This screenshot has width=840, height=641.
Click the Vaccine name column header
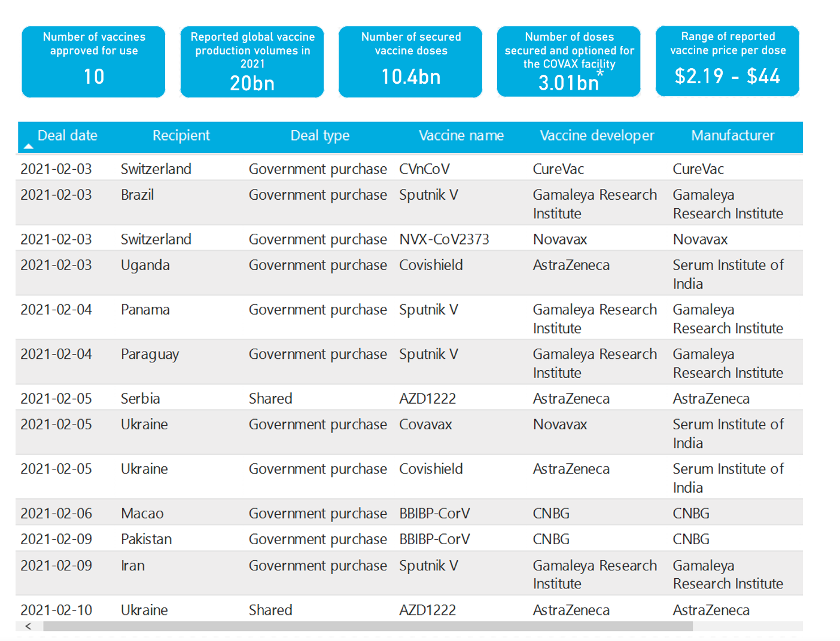[461, 136]
